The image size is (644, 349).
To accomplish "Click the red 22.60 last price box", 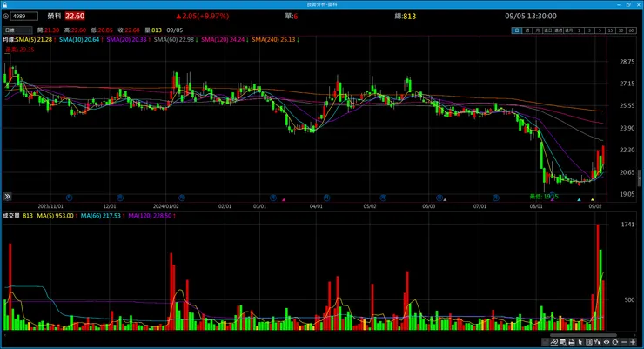I will (x=75, y=16).
